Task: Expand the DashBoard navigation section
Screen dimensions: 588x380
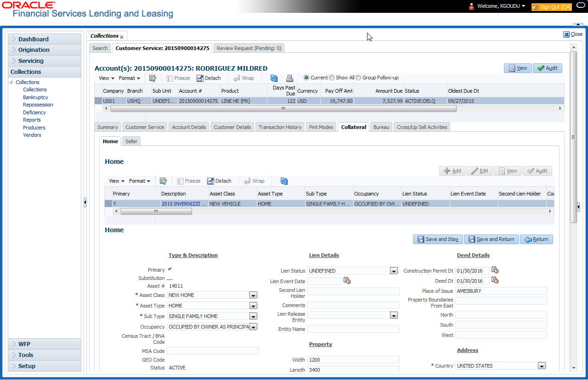Action: click(x=45, y=39)
